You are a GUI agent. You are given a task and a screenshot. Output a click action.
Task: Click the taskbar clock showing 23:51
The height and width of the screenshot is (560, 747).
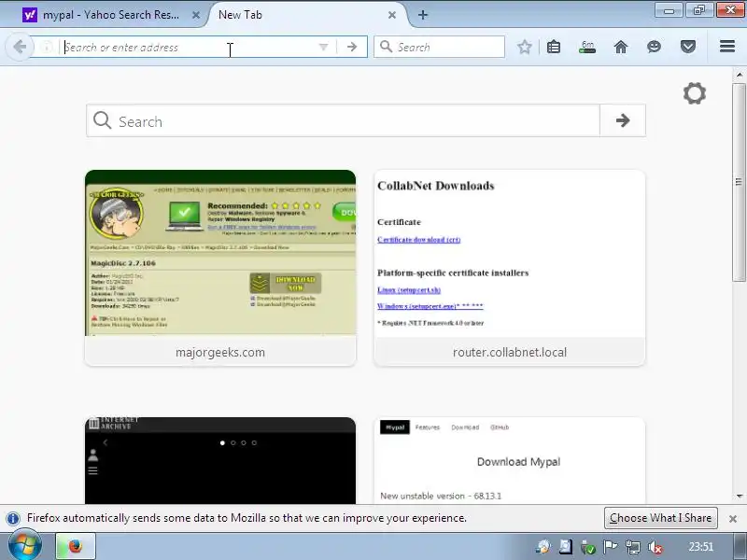tap(701, 547)
